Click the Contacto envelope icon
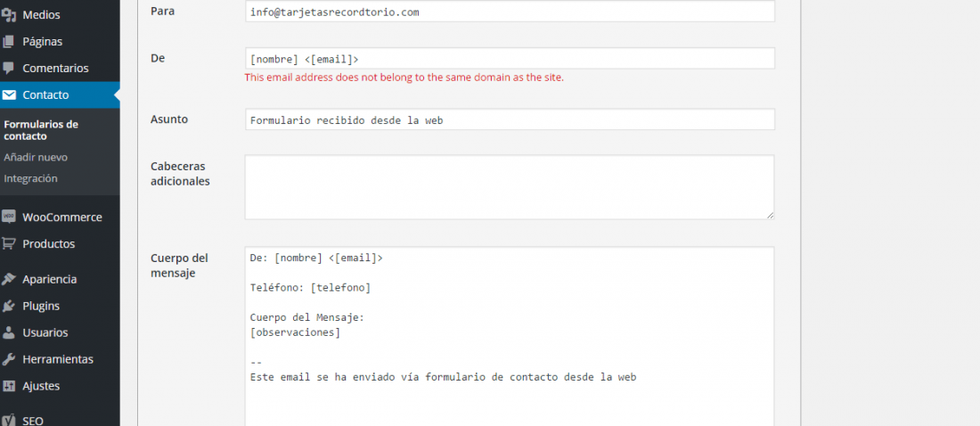Viewport: 980px width, 426px height. (9, 95)
